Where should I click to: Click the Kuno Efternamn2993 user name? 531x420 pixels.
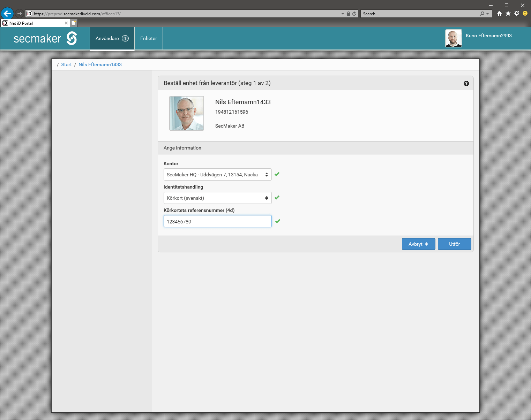[489, 36]
